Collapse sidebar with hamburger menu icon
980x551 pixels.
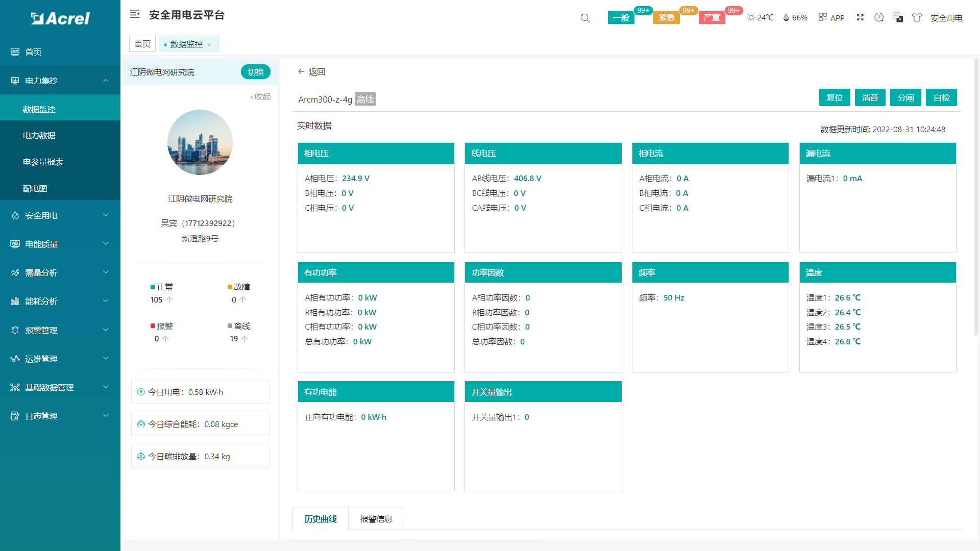tap(135, 14)
